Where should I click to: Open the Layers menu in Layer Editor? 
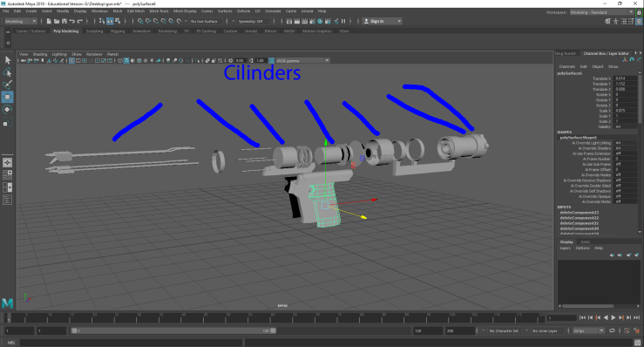click(566, 248)
